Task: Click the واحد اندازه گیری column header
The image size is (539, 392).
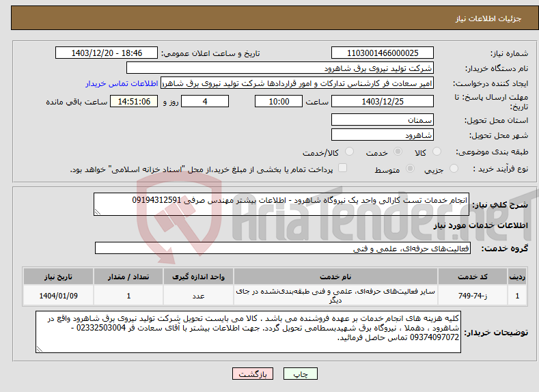Action: pyautogui.click(x=198, y=277)
